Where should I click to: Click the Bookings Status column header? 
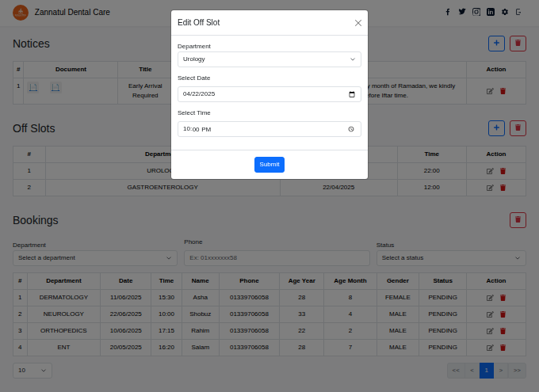click(442, 281)
